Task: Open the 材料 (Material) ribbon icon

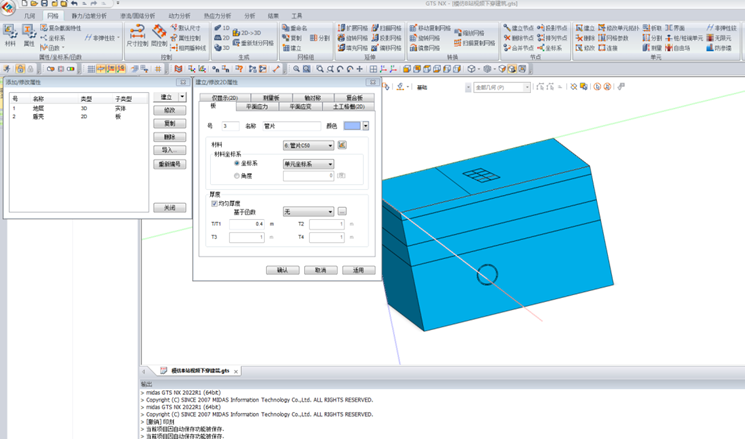Action: pos(10,36)
